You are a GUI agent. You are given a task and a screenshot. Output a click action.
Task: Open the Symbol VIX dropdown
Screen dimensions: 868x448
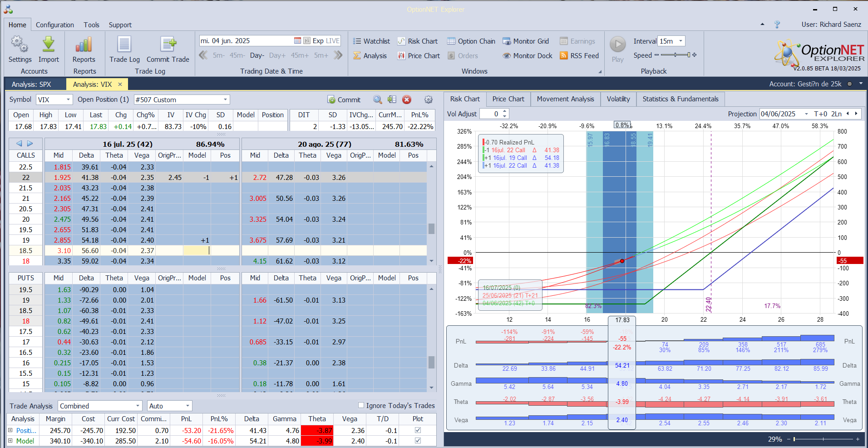pyautogui.click(x=68, y=100)
